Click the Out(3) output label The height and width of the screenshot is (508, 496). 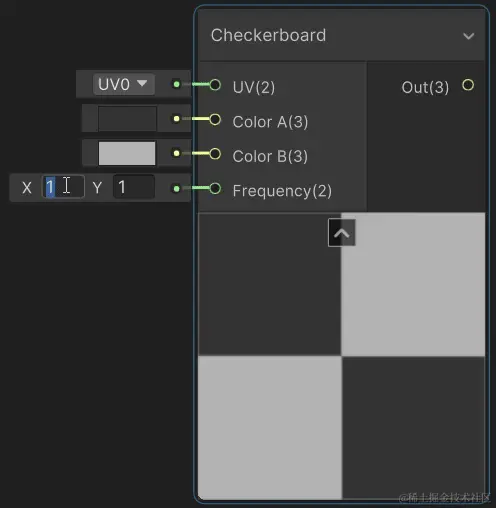pos(425,88)
